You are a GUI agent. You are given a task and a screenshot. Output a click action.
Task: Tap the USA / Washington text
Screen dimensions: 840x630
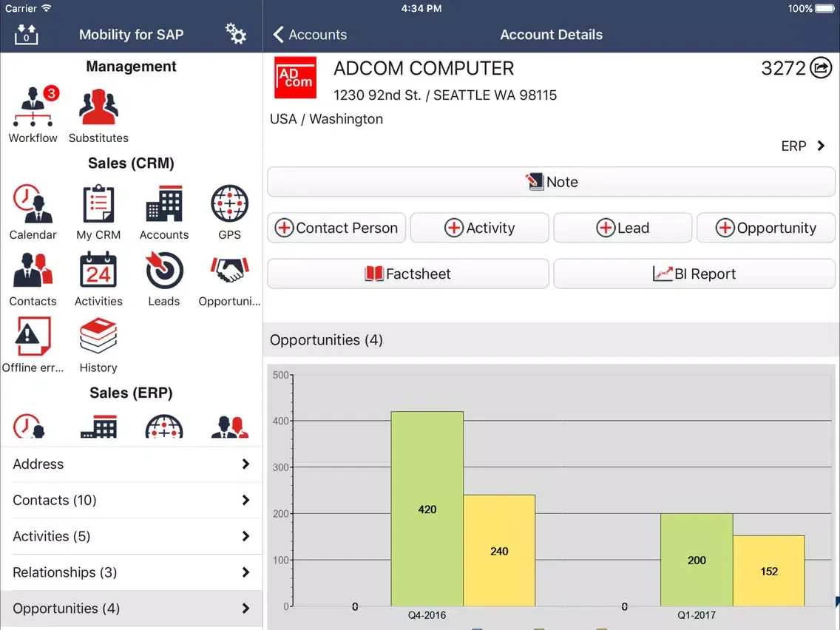click(326, 119)
